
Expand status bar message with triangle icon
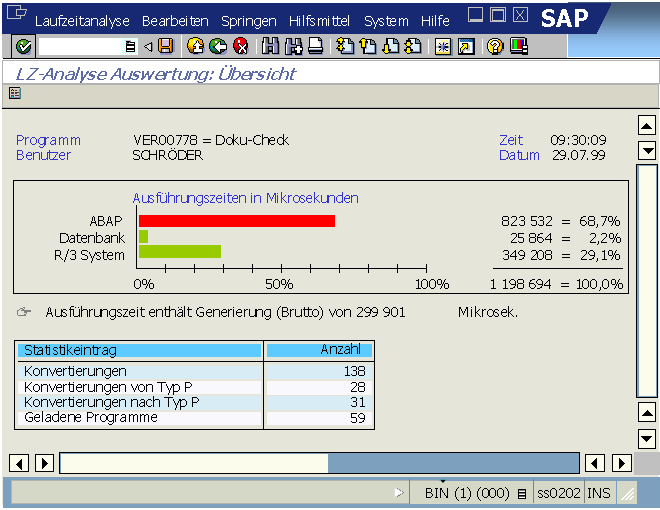click(399, 493)
